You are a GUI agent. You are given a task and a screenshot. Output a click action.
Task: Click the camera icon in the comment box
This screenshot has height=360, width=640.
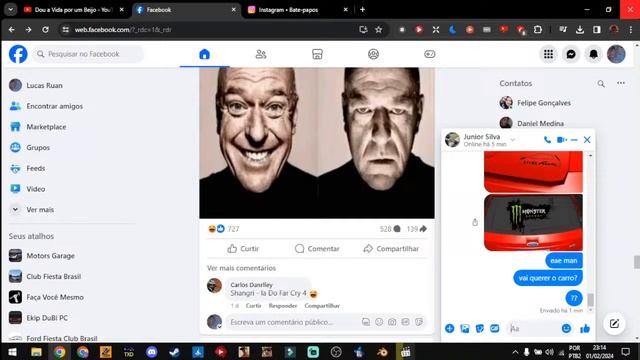[392, 322]
